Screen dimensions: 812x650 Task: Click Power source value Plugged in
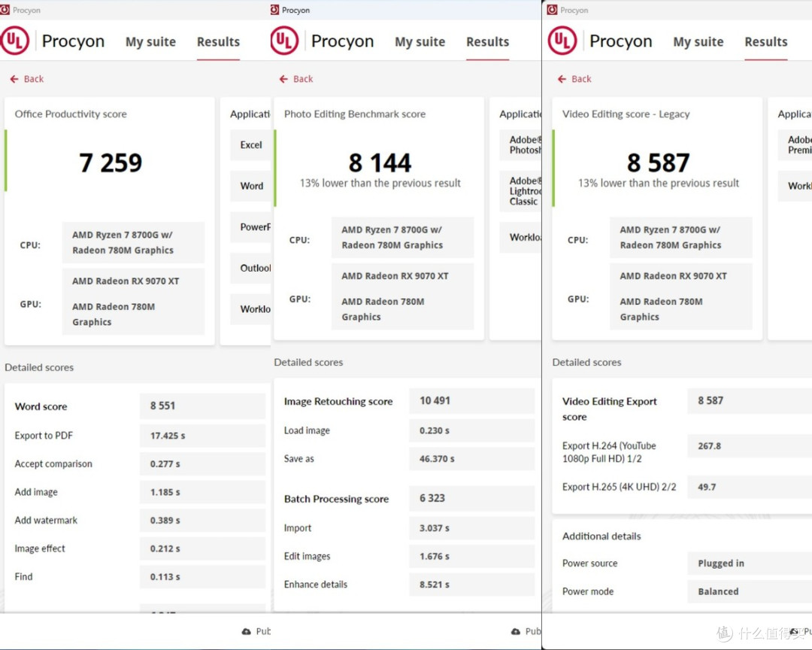[750, 563]
